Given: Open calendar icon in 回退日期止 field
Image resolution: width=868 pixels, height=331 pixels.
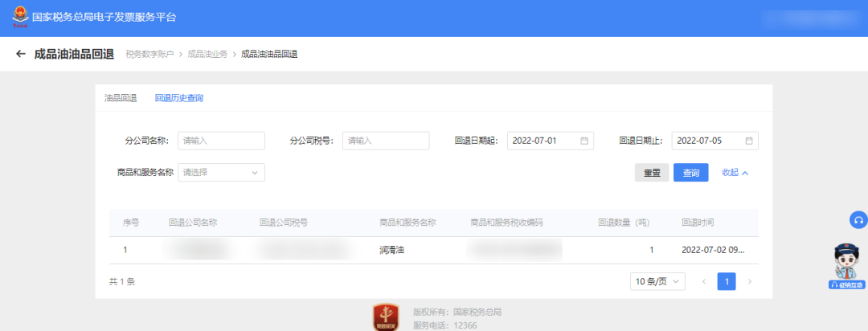Looking at the screenshot, I should click(x=748, y=141).
